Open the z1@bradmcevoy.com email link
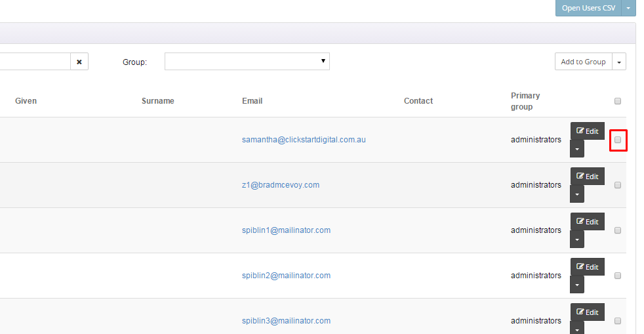This screenshot has width=644, height=334. tap(281, 185)
